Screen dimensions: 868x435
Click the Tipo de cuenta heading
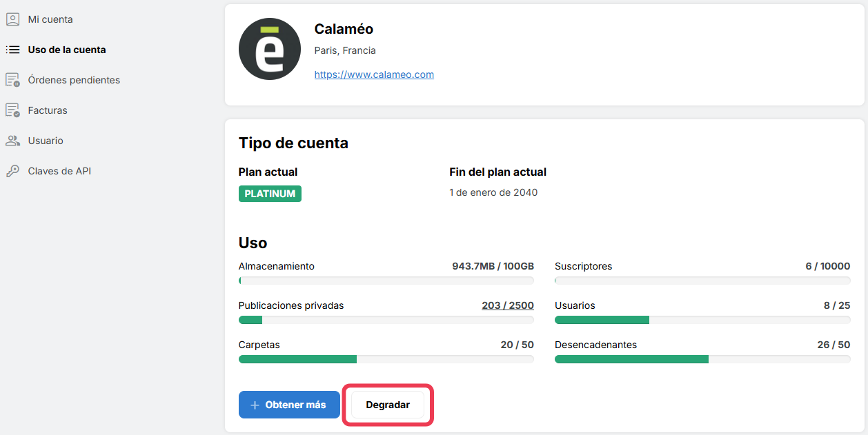[293, 143]
